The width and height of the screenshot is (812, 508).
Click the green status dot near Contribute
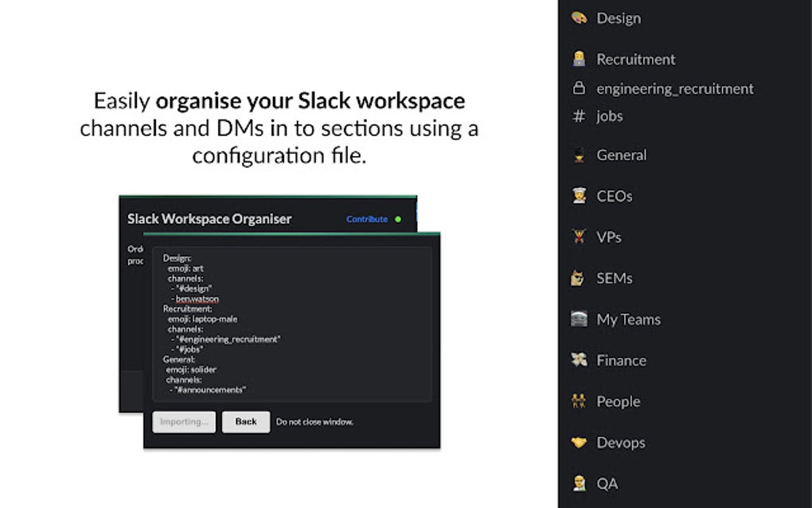[398, 219]
